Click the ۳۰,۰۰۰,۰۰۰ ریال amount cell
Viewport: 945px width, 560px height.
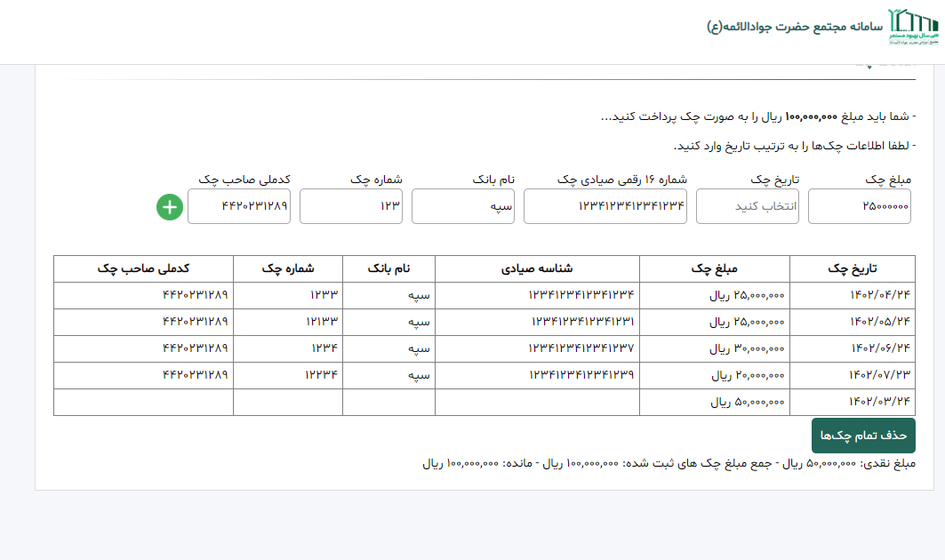(747, 348)
